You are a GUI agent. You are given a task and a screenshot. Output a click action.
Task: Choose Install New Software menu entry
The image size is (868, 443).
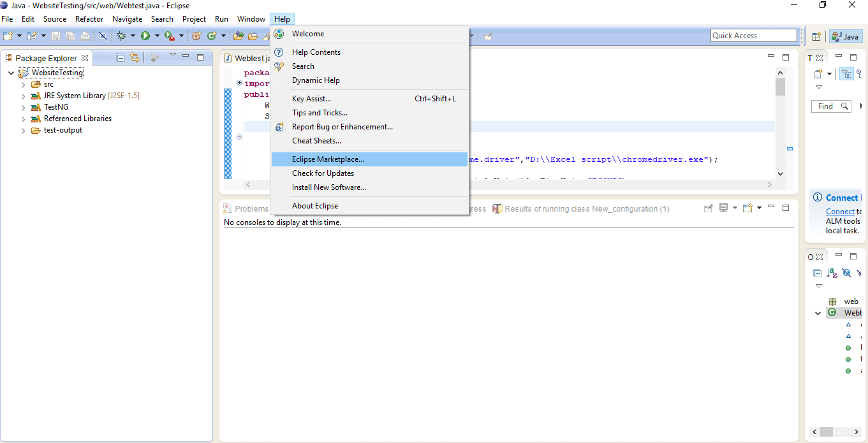click(328, 187)
